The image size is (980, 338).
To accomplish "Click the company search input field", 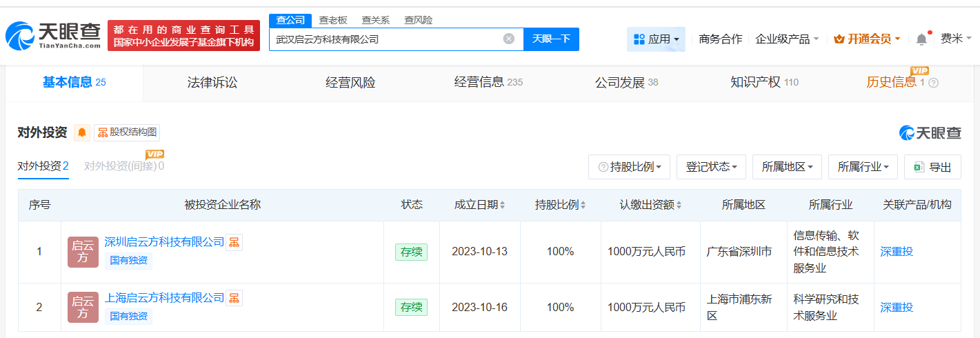I will [386, 39].
